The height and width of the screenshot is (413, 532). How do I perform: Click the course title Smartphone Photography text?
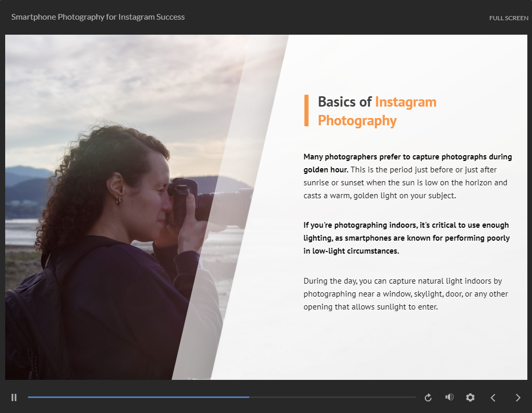pos(98,17)
